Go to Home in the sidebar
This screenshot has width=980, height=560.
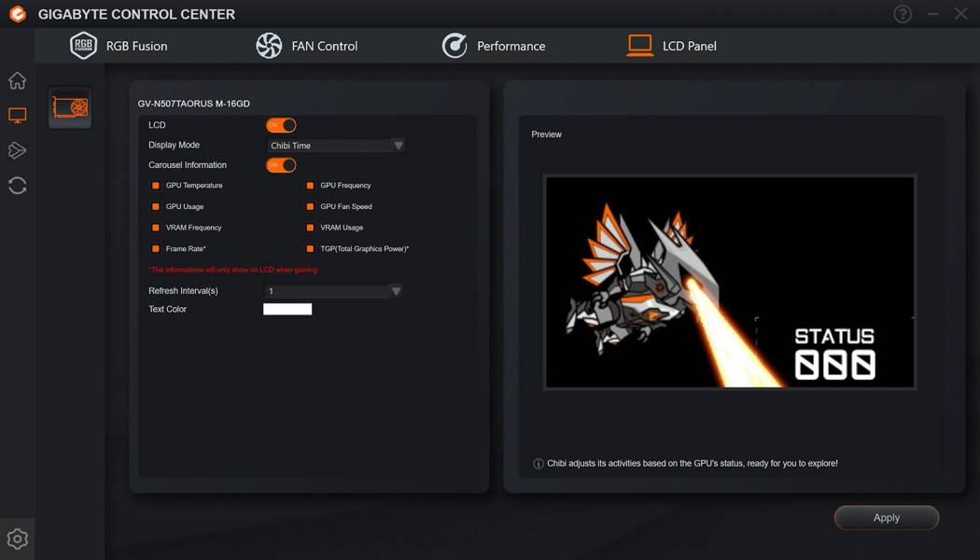[18, 80]
